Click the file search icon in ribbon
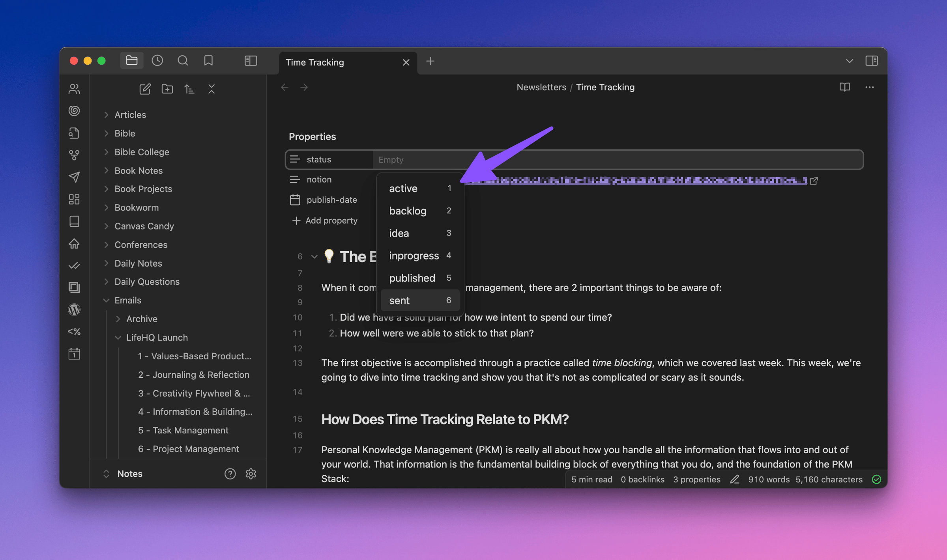 tap(74, 133)
